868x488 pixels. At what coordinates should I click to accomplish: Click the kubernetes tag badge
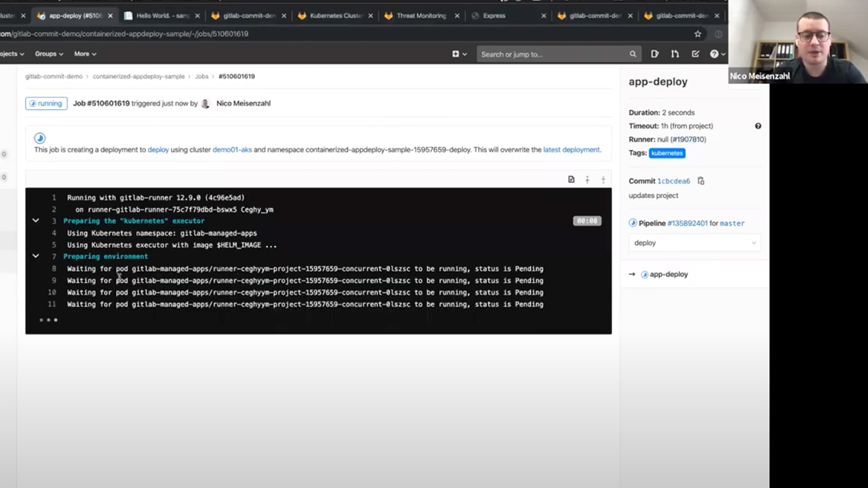667,153
